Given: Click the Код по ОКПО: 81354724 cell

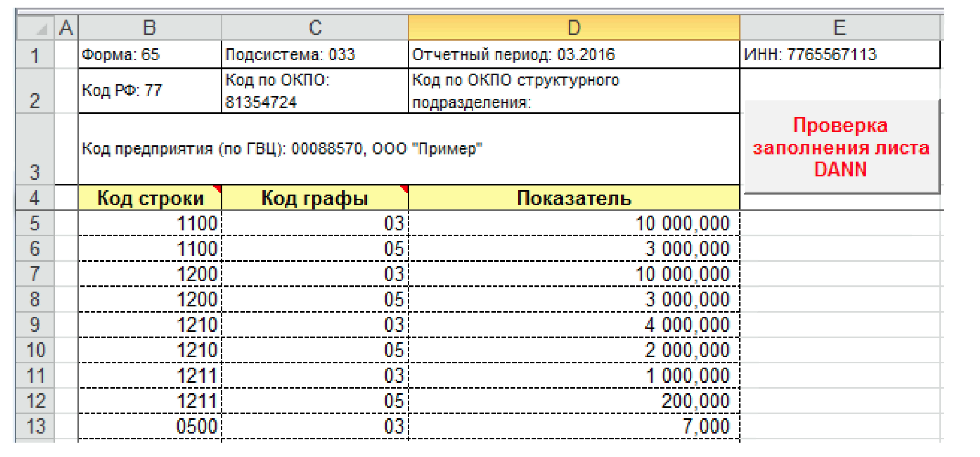Looking at the screenshot, I should point(315,91).
